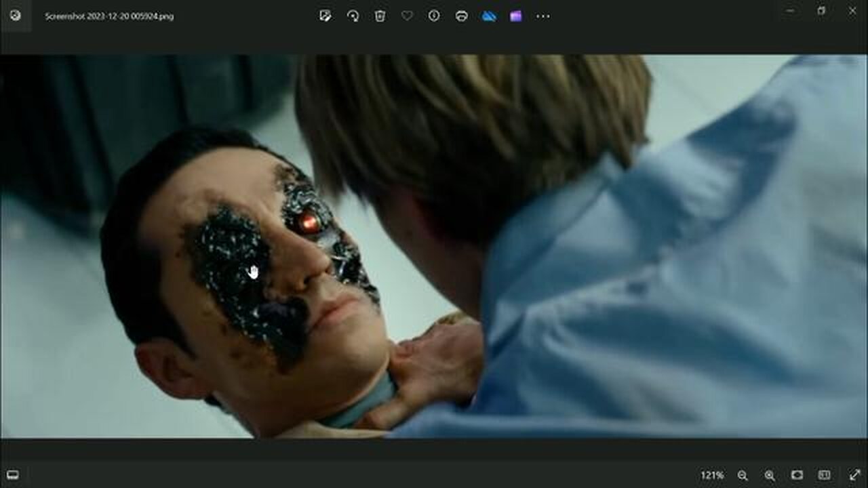Delete the image with trash icon
The image size is (868, 488).
coord(380,16)
